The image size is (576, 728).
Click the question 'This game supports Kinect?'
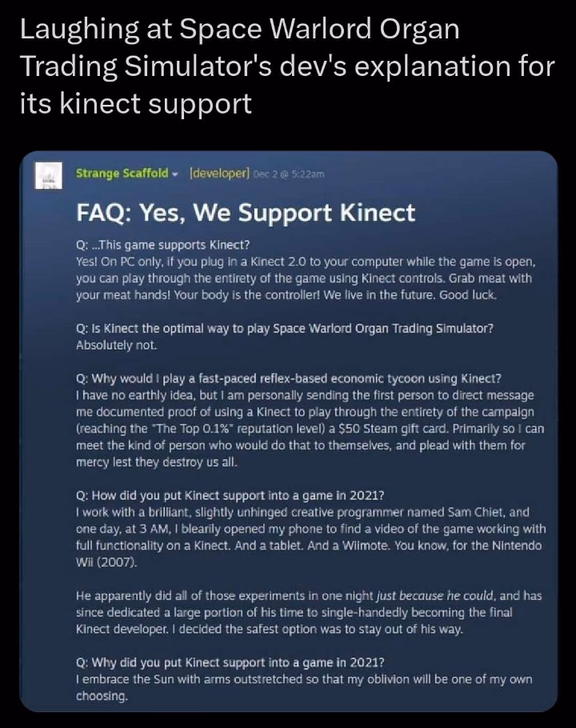click(x=163, y=245)
